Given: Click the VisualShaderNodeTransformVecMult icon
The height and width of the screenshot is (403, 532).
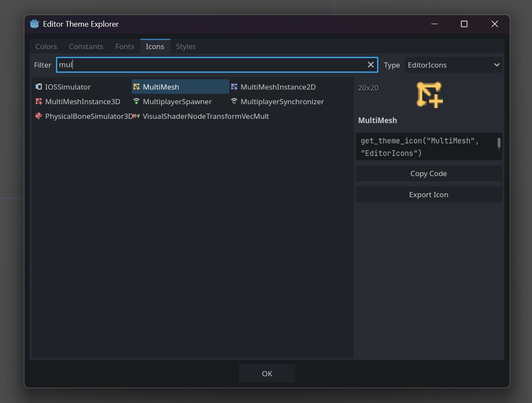Looking at the screenshot, I should tap(136, 116).
